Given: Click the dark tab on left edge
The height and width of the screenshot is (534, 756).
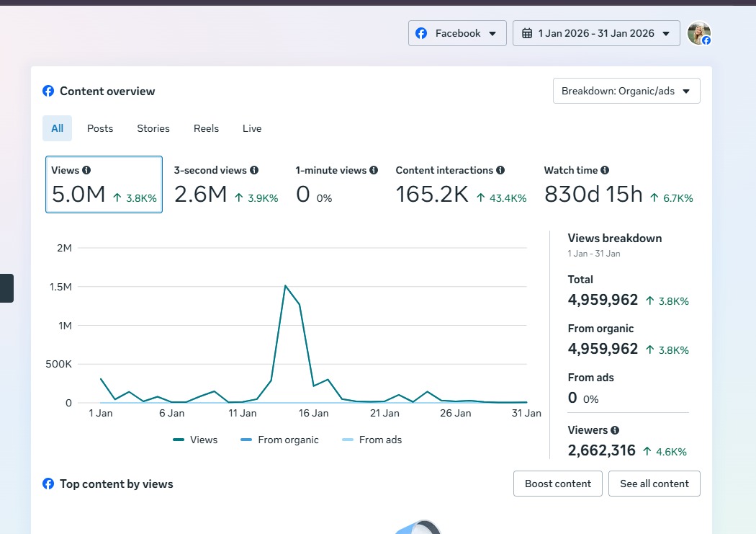Looking at the screenshot, I should click(6, 288).
